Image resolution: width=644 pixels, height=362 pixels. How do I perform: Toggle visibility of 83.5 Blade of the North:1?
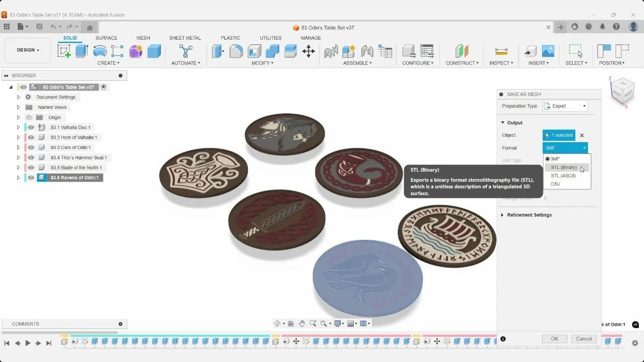point(31,168)
